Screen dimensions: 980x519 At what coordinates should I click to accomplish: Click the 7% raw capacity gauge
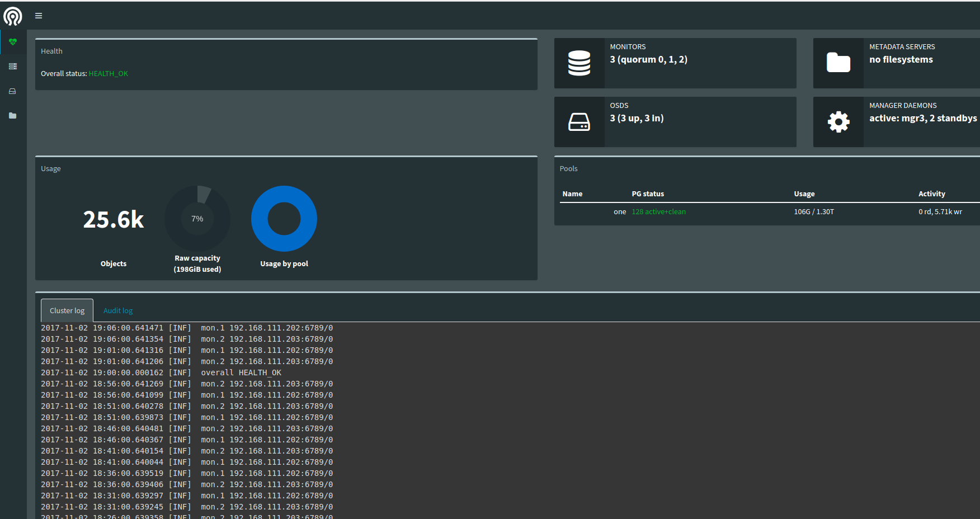tap(197, 219)
